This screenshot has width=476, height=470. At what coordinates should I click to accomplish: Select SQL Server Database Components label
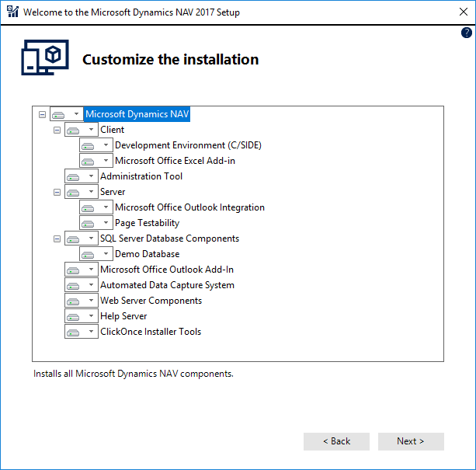[x=169, y=238]
